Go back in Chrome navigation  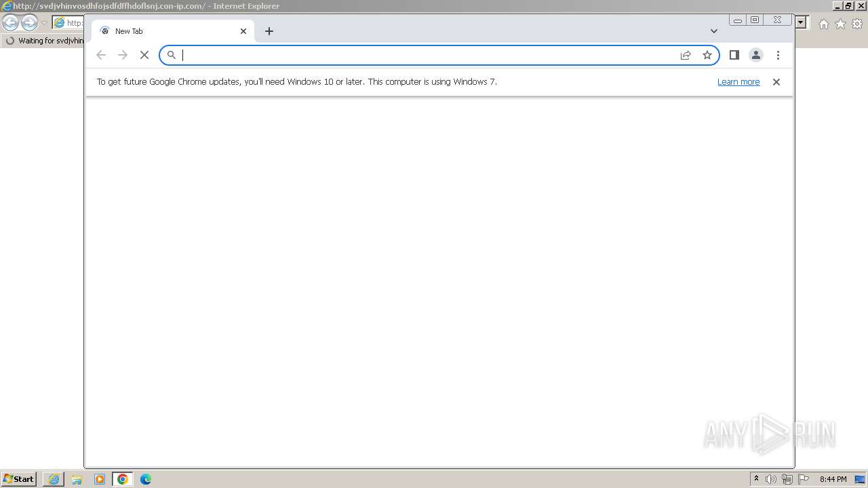[x=101, y=55]
